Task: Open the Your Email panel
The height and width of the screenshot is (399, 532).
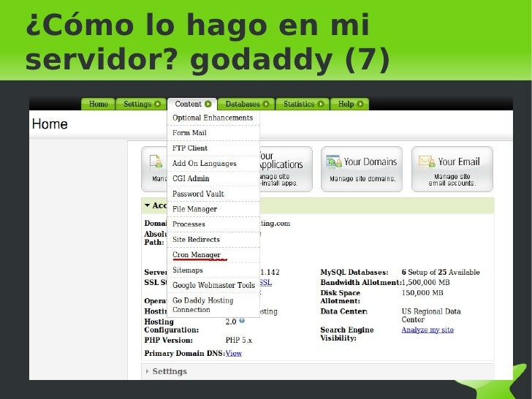Action: coord(452,169)
